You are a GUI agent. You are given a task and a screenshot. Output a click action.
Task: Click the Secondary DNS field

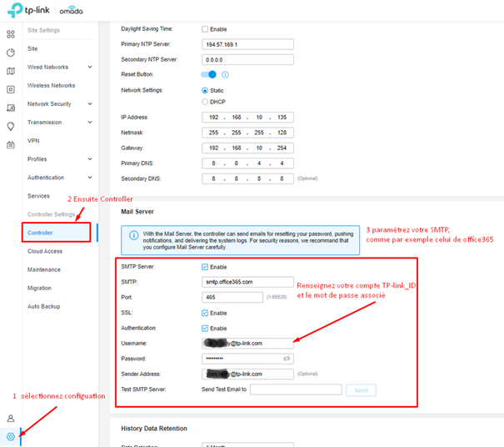247,178
